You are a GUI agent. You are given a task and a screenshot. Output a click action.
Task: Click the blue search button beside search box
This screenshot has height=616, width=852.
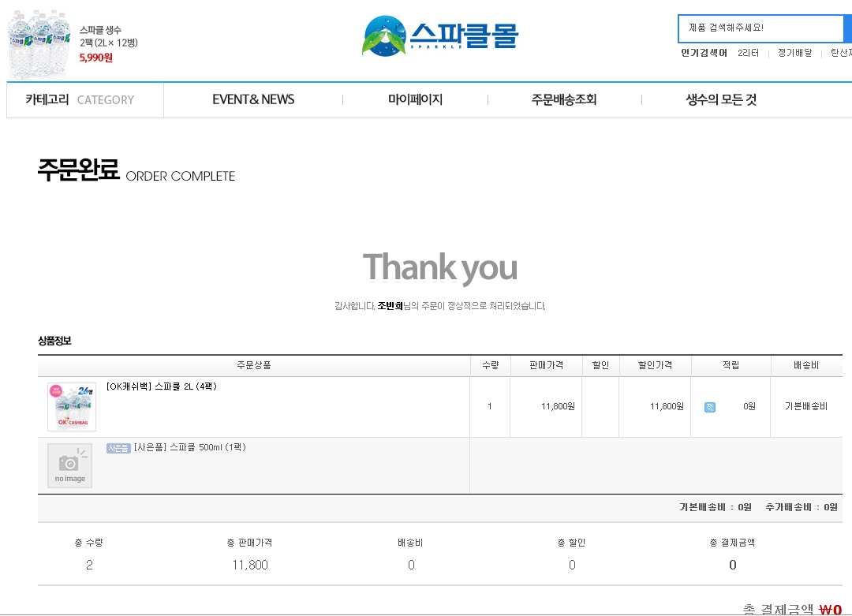click(x=847, y=28)
